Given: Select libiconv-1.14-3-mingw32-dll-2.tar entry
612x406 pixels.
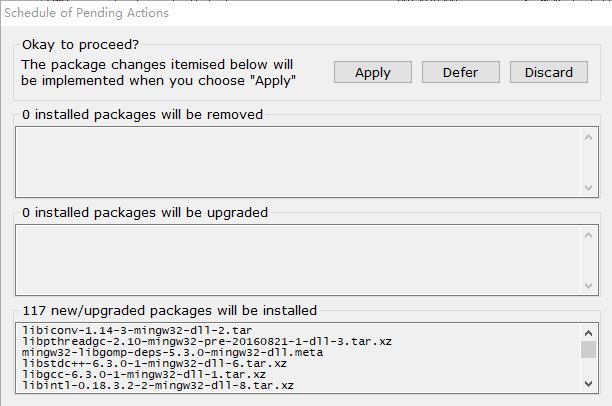Looking at the screenshot, I should pos(137,330).
